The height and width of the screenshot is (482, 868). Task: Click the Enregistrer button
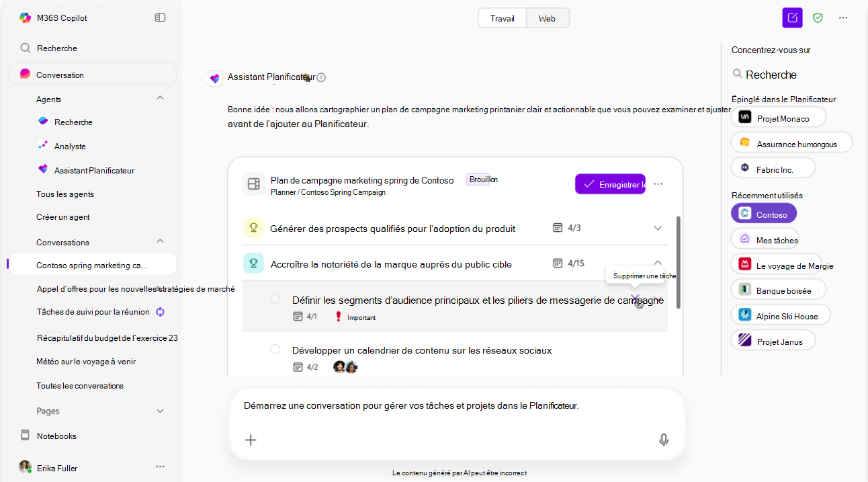click(x=610, y=184)
